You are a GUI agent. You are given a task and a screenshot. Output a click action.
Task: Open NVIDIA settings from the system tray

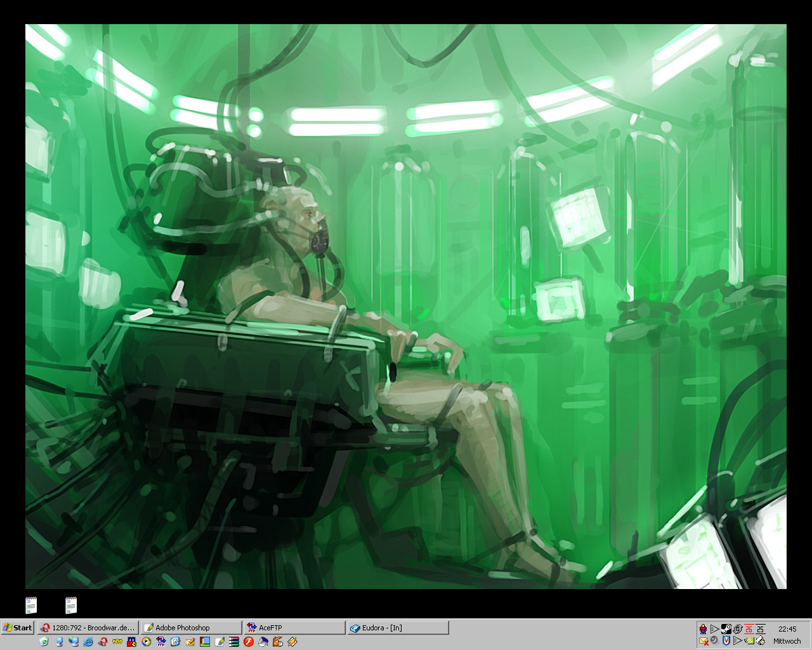click(749, 641)
